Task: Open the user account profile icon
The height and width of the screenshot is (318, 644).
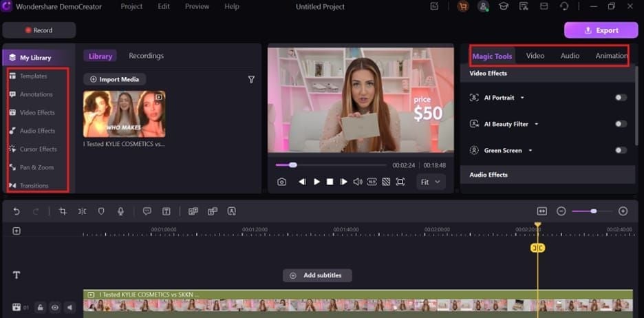Action: pos(484,7)
